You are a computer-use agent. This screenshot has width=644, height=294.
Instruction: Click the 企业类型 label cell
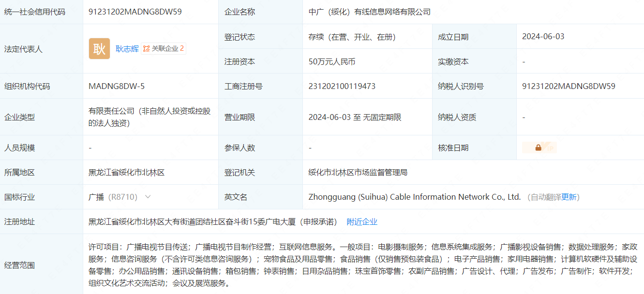click(x=42, y=118)
